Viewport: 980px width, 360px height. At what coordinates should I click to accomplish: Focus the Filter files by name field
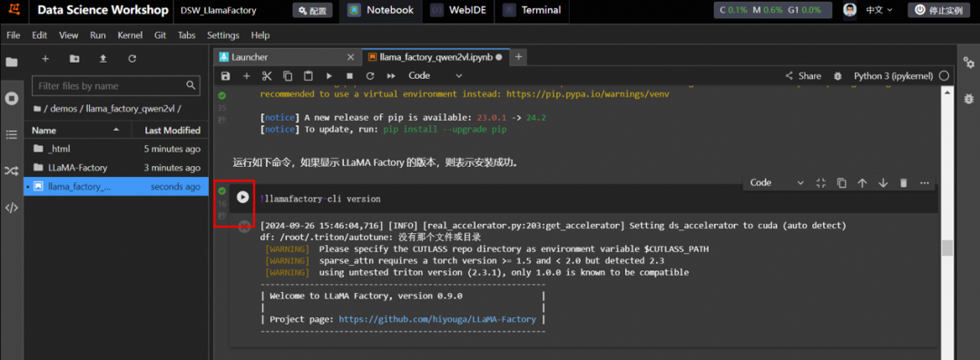[x=116, y=85]
